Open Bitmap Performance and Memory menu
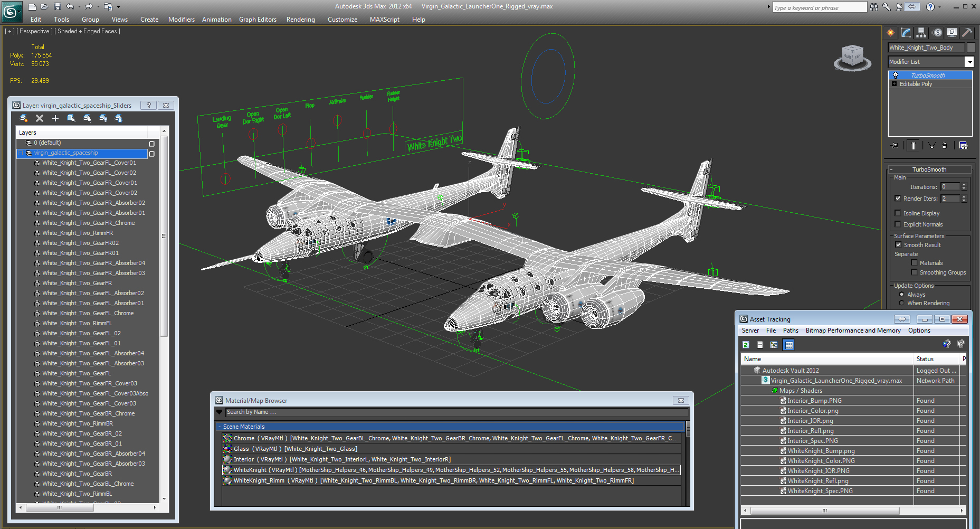This screenshot has height=529, width=980. [x=853, y=330]
